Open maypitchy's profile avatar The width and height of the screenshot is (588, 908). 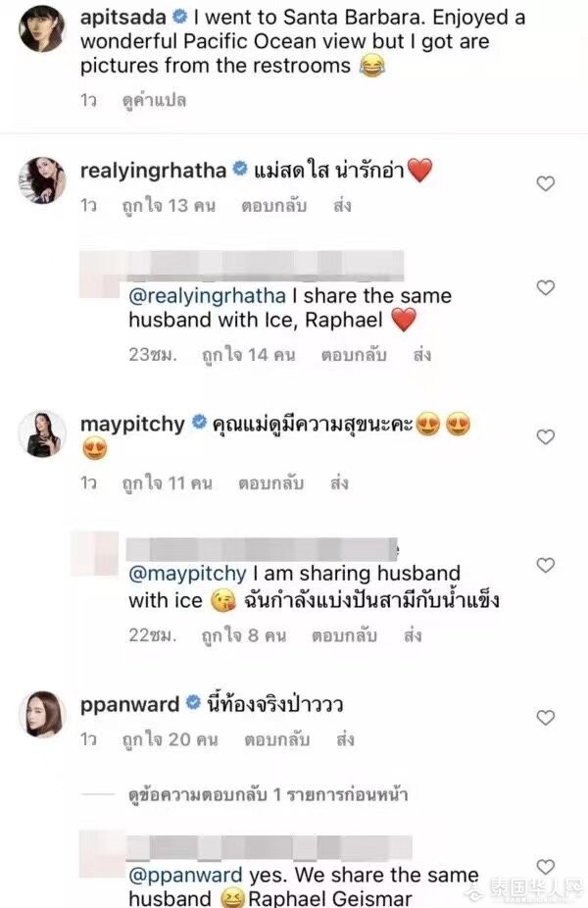pos(41,434)
